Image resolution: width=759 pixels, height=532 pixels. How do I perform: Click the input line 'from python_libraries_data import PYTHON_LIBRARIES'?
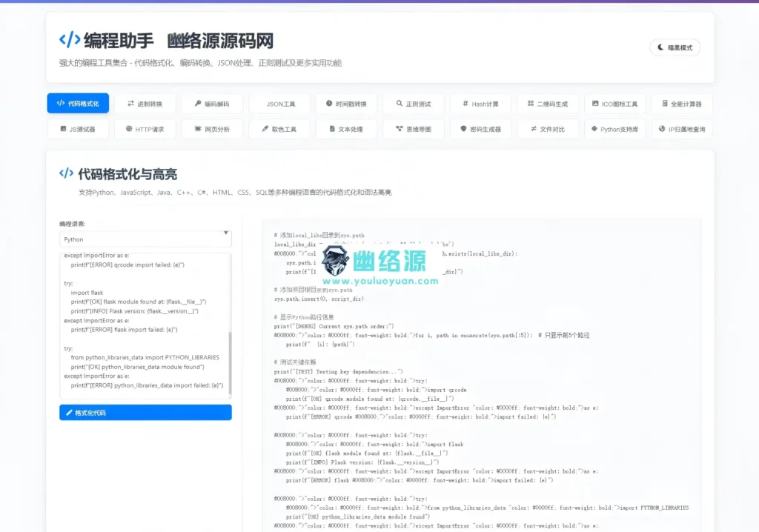pyautogui.click(x=145, y=357)
